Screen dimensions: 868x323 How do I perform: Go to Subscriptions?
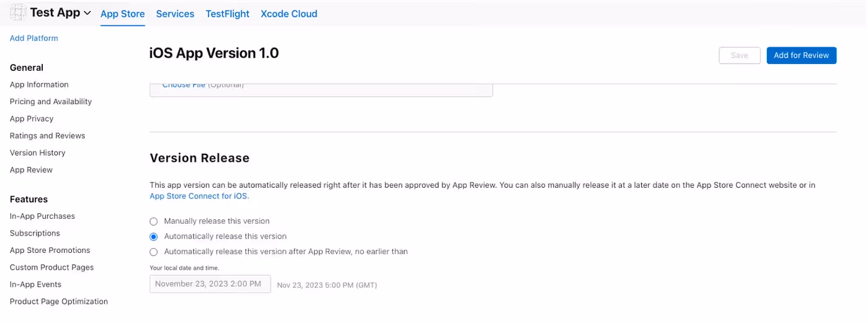click(35, 233)
